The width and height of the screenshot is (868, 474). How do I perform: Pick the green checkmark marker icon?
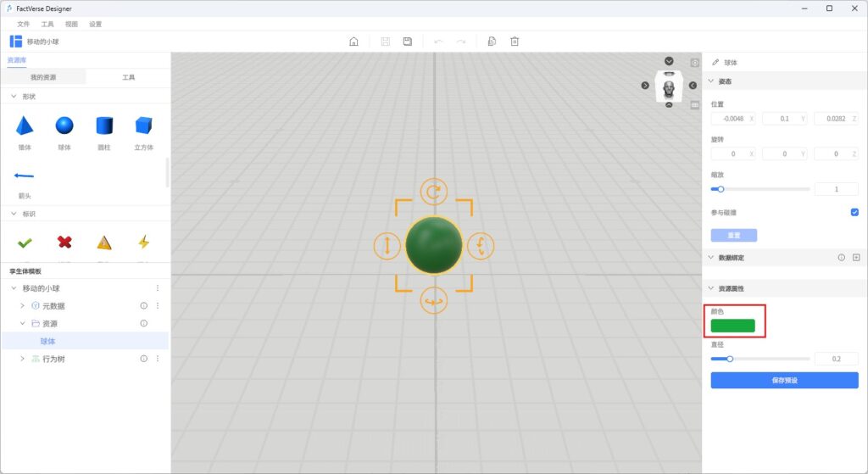pos(25,243)
